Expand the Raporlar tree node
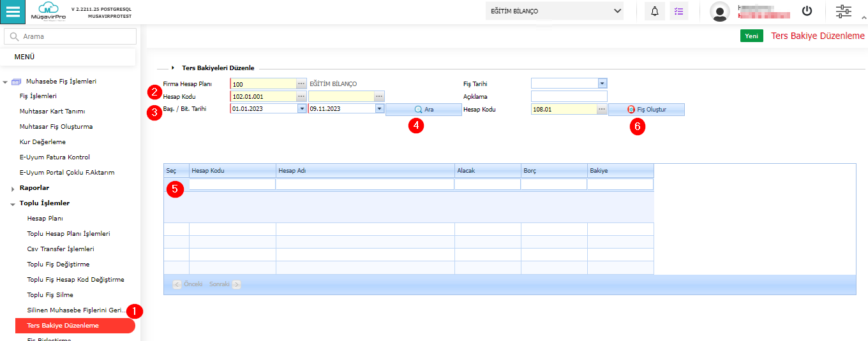 point(13,189)
